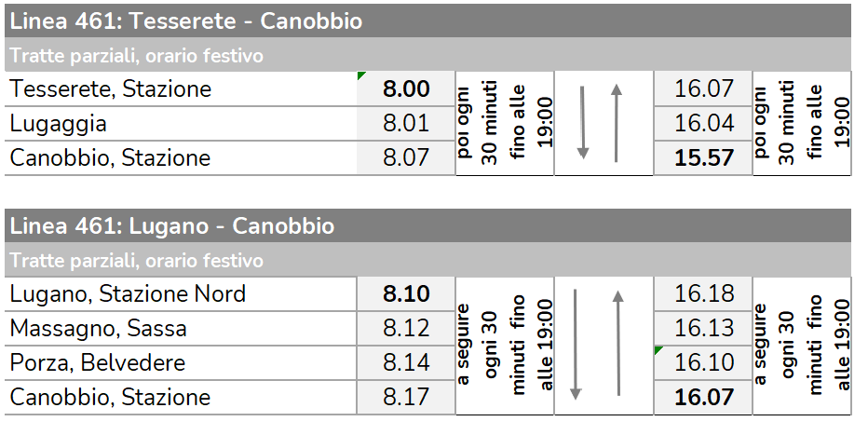Select the Lugano, Stazione Nord cell
Image resolution: width=868 pixels, height=435 pixels.
(181, 293)
